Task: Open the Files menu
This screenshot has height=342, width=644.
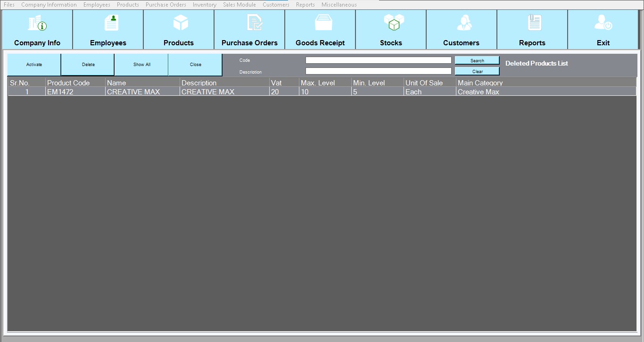Action: (x=9, y=5)
